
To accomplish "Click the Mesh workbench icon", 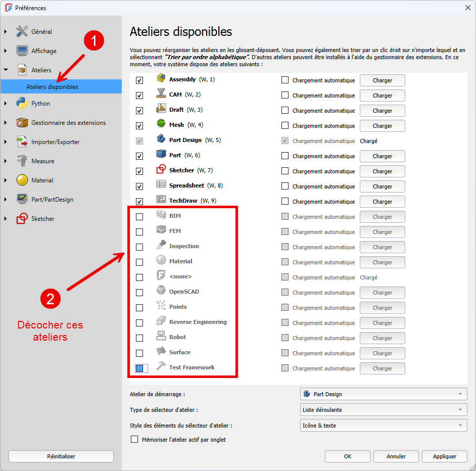I will point(161,124).
